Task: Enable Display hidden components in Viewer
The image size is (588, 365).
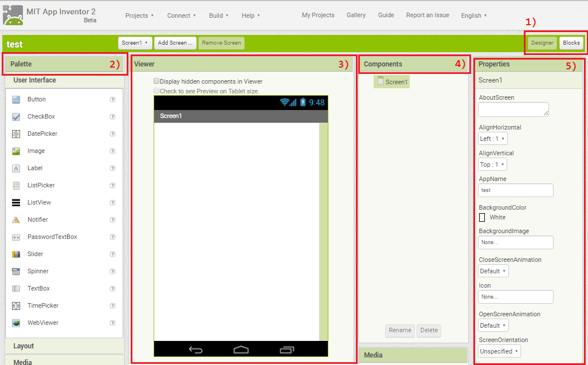Action: tap(156, 81)
